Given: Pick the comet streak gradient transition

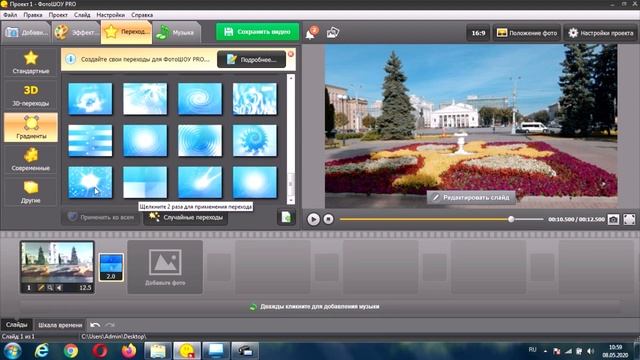Looking at the screenshot, I should point(200,182).
